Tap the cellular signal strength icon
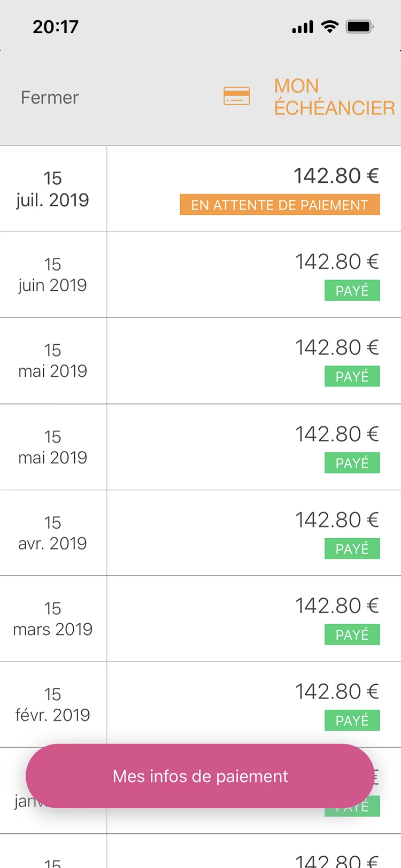Viewport: 401px width, 868px height. (303, 27)
